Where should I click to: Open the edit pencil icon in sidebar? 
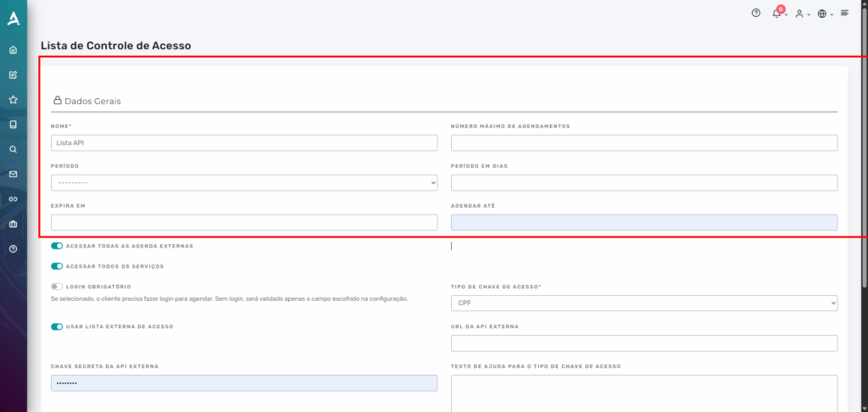13,75
